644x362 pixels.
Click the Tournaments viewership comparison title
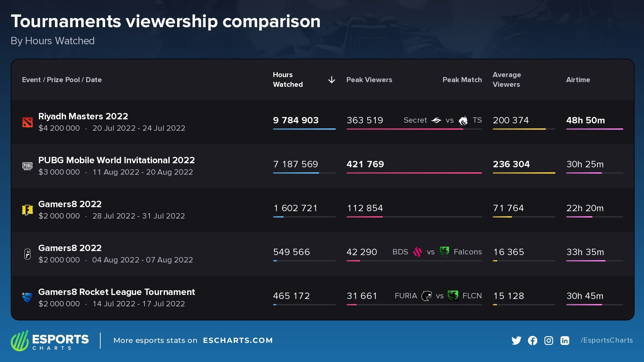click(166, 21)
